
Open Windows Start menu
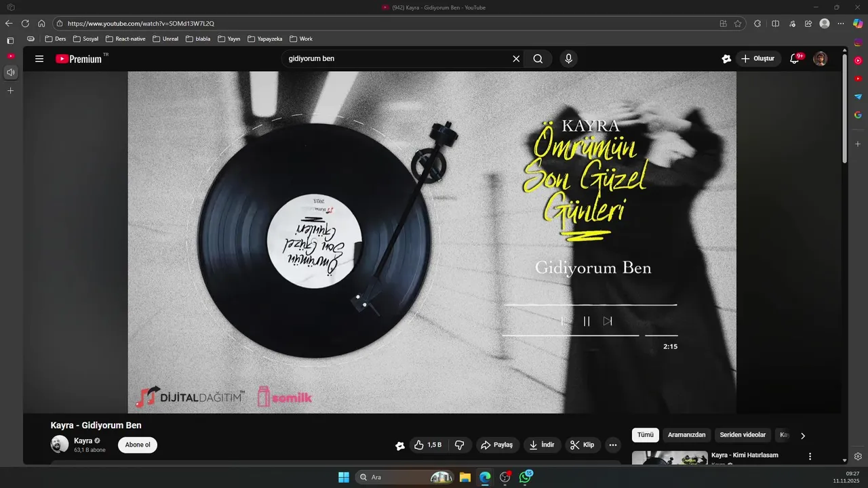pos(344,477)
